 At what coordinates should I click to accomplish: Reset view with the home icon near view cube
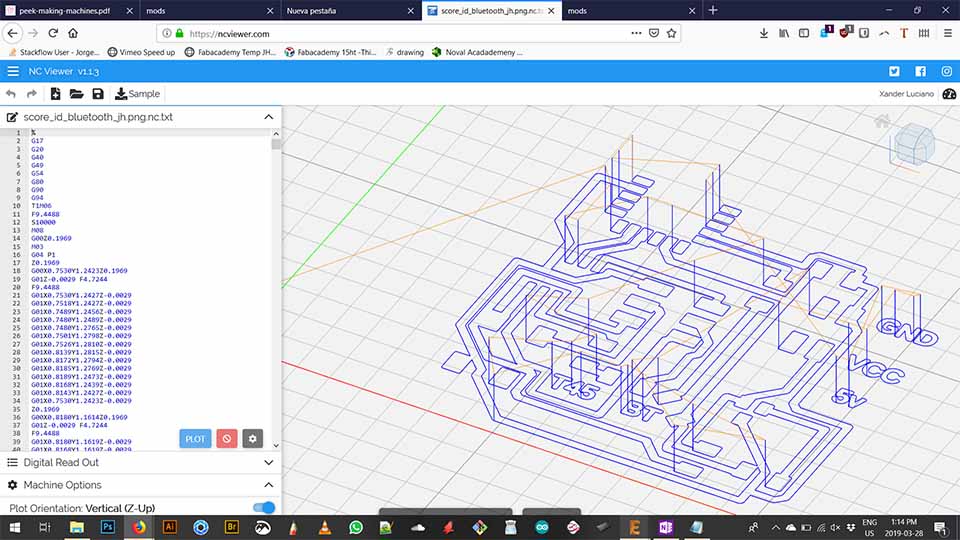[882, 121]
